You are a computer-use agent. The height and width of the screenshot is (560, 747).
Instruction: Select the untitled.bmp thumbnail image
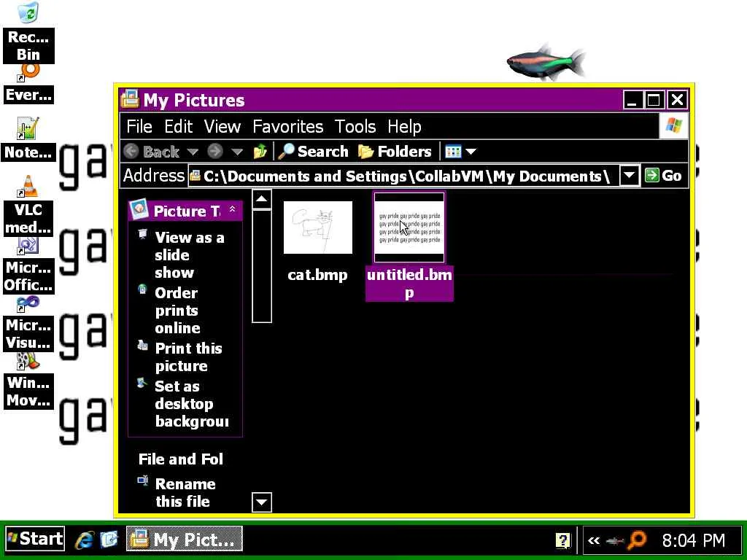tap(409, 227)
